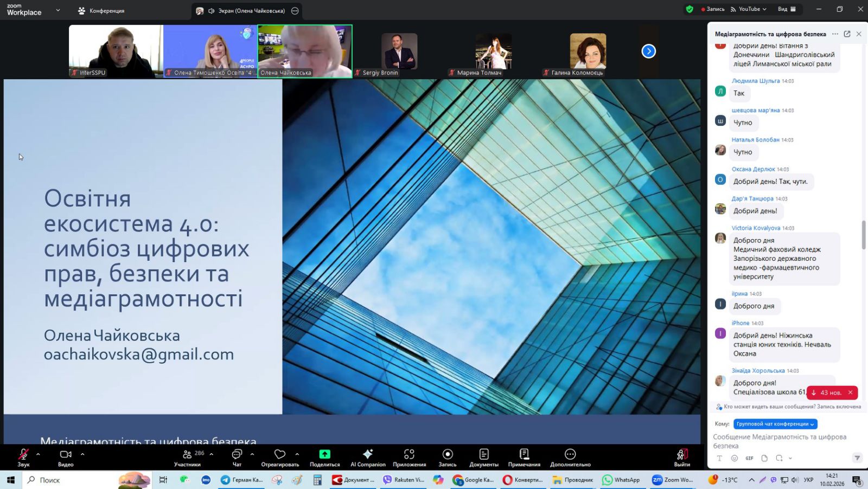Open WhatsApp from the Windows taskbar

621,480
